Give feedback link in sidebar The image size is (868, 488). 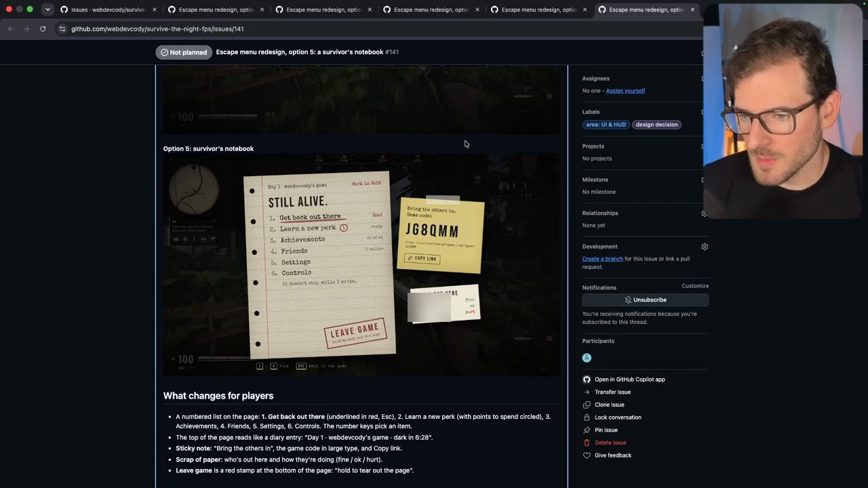point(612,455)
